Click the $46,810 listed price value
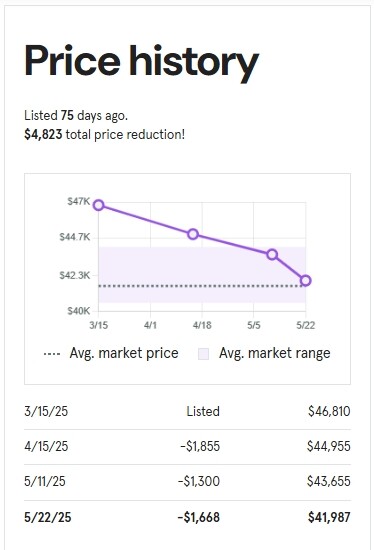374x550 pixels. tap(329, 411)
